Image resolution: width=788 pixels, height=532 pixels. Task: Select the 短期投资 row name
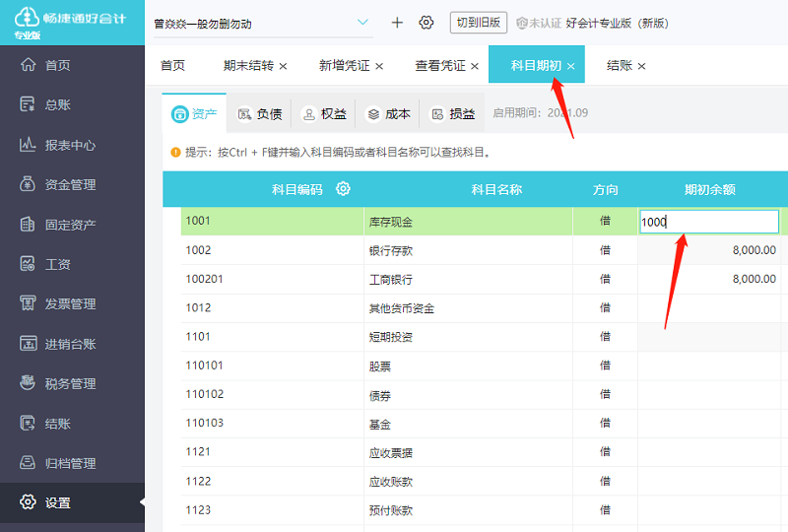point(390,337)
